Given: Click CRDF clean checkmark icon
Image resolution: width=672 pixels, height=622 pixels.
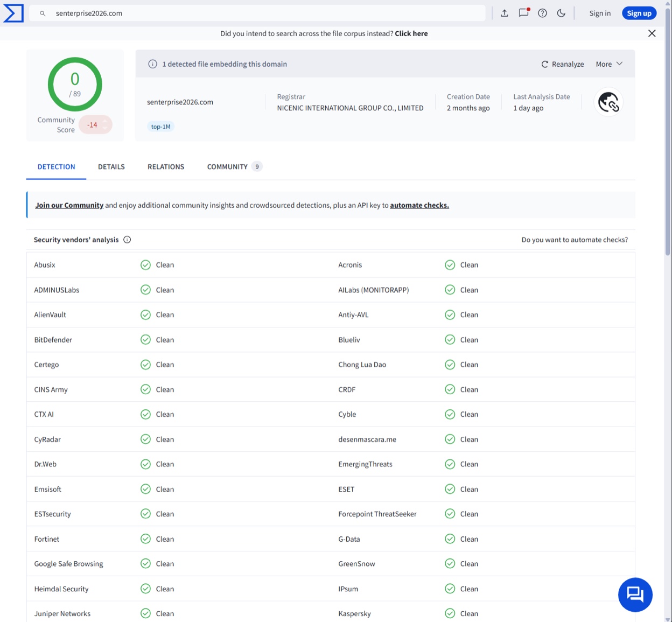Looking at the screenshot, I should coord(450,389).
